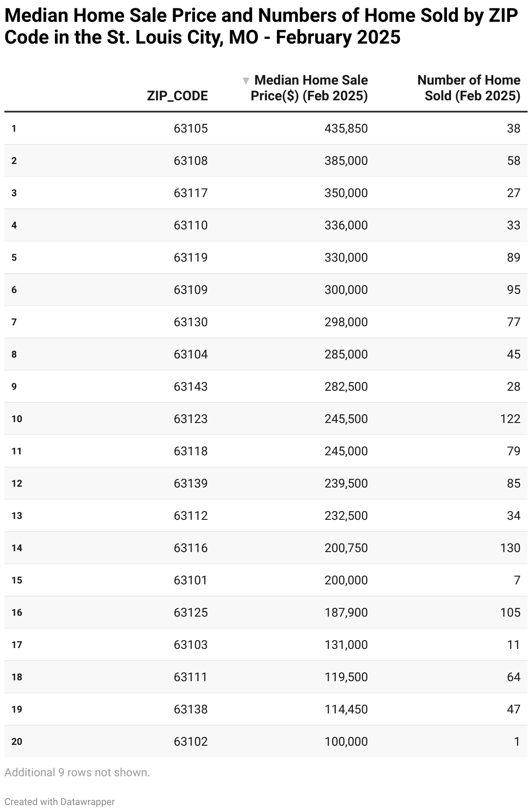The image size is (532, 812).
Task: Click ZIP code 63109 cell
Action: tap(191, 290)
